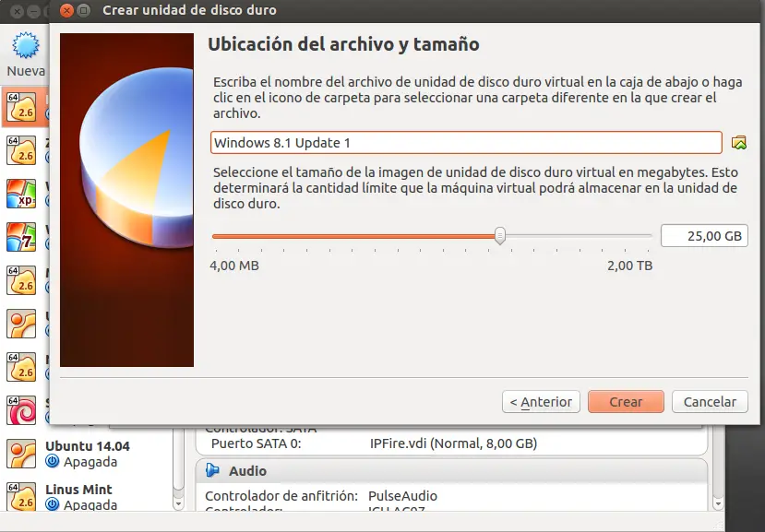
Task: Click the Apagada power icon under Linus Mint
Action: (53, 504)
